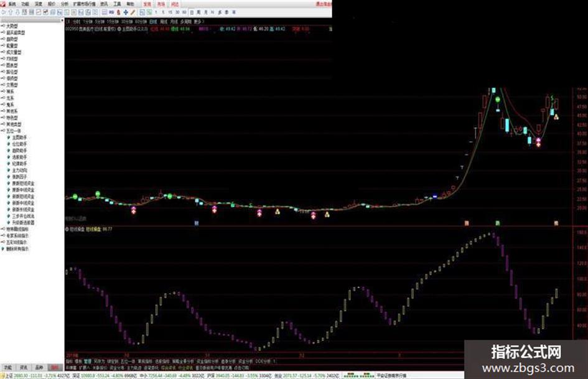Open the 工具 menu

coord(118,4)
